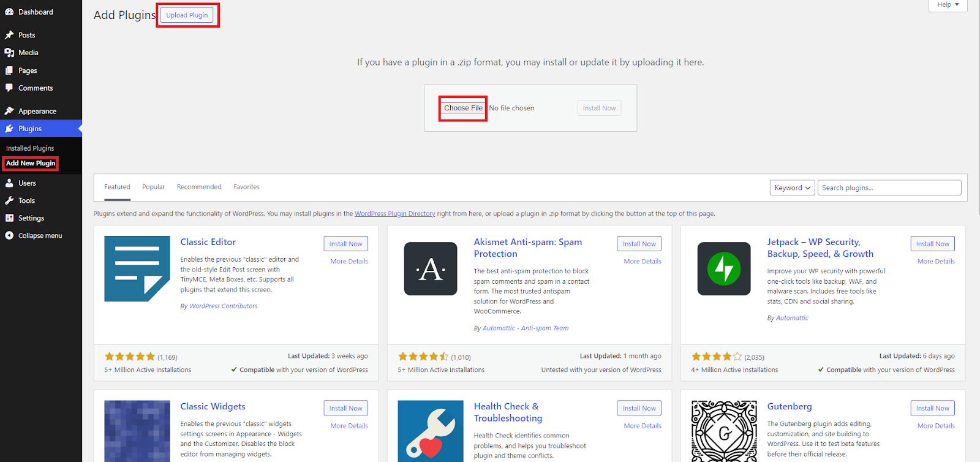Screen dimensions: 980x462
Task: Click the Dashboard gauge icon in sidebar
Action: [x=9, y=12]
